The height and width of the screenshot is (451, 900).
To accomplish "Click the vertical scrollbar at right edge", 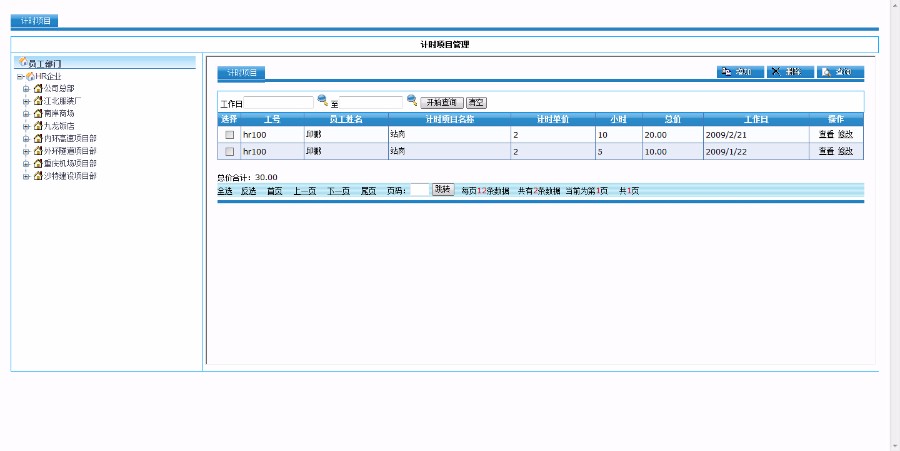I will point(895,224).
